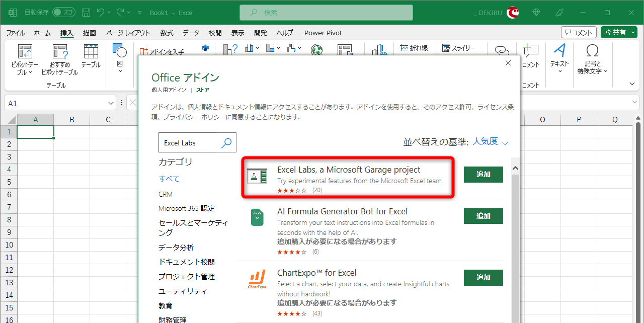
Task: Click the Excel Labs flask icon
Action: tap(257, 176)
